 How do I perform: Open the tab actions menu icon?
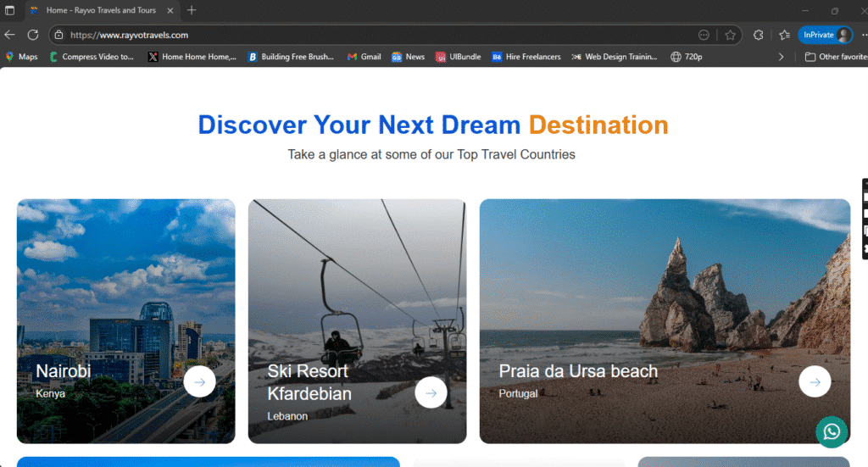click(9, 10)
